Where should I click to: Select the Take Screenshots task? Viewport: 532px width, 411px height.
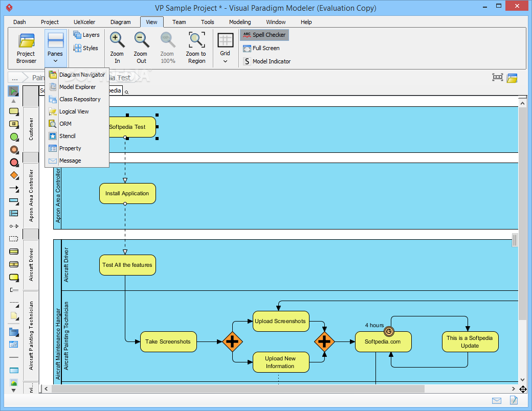click(x=168, y=342)
